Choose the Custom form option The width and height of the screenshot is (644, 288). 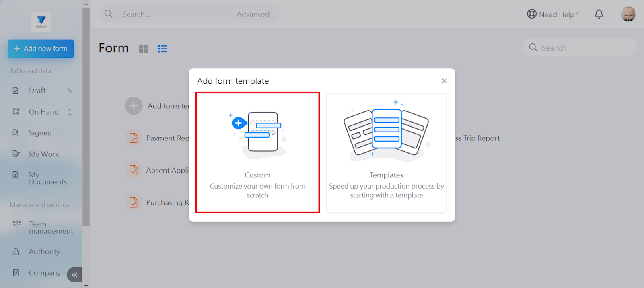(257, 152)
